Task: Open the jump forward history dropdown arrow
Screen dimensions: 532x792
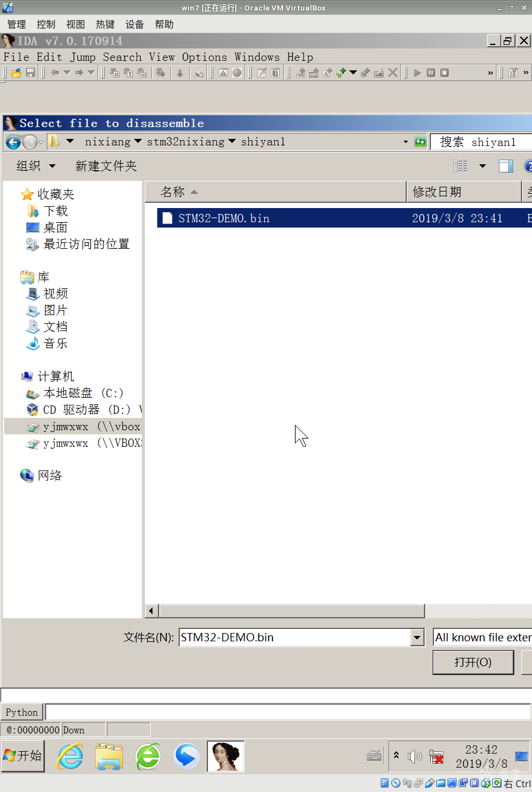Action: click(x=91, y=73)
